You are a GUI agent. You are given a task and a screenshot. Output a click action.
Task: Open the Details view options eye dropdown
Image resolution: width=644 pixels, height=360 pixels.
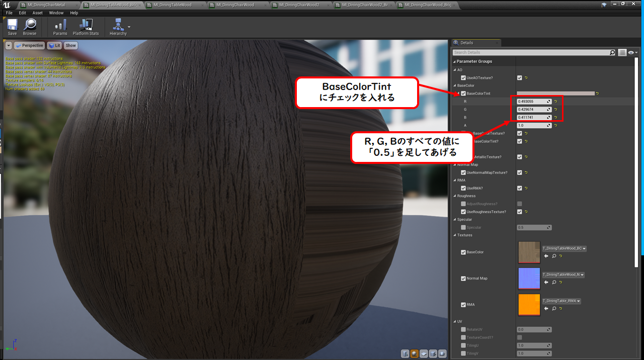tap(633, 52)
